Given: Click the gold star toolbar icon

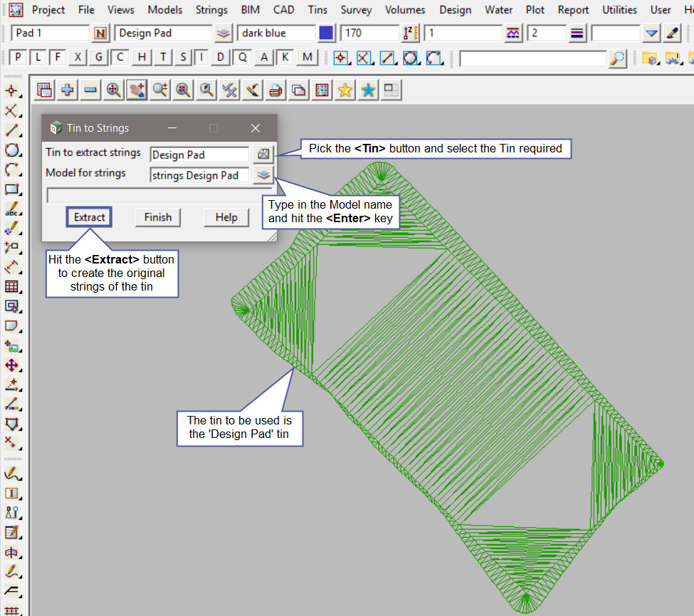Looking at the screenshot, I should (345, 90).
